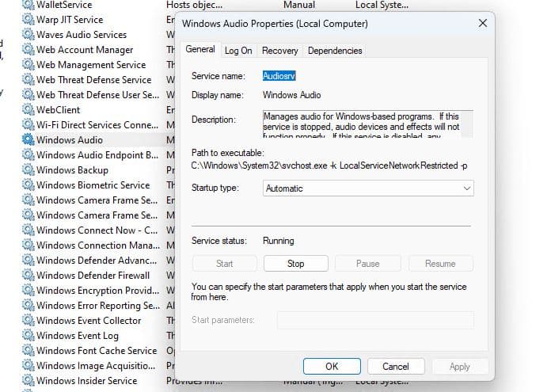Select Windows Font Cache Service name

(x=97, y=351)
